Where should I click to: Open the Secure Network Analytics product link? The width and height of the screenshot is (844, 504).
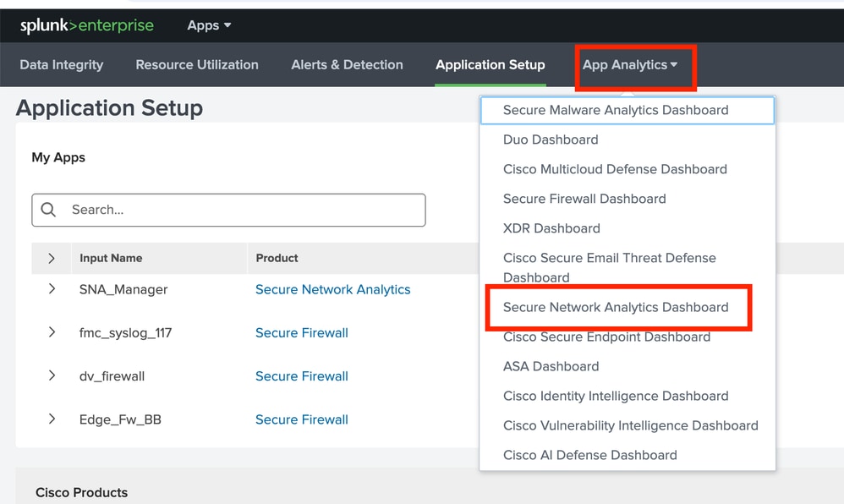click(x=332, y=290)
